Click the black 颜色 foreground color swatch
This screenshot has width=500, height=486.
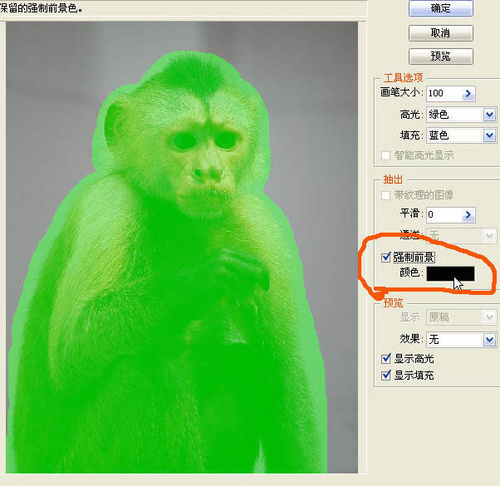450,273
